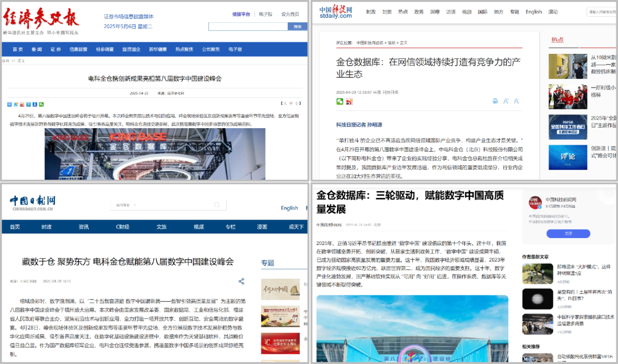Open 新华健康 in 经济参考报 navigation bar
This screenshot has height=364, width=618.
158,49
